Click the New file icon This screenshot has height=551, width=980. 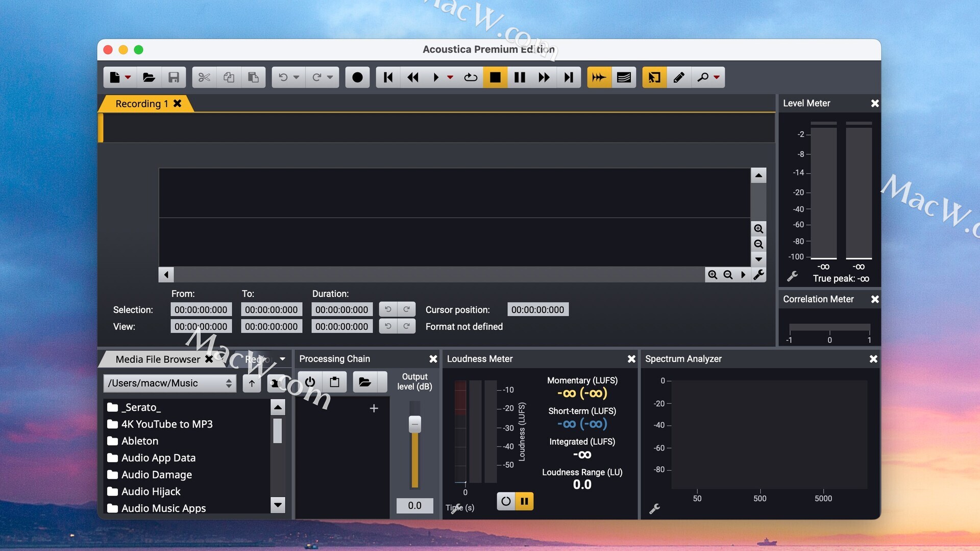pos(114,78)
